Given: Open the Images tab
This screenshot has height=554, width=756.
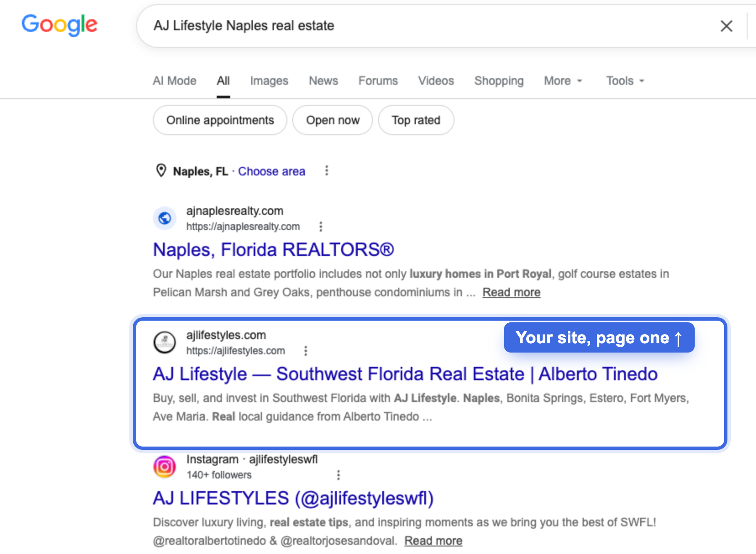Looking at the screenshot, I should (x=269, y=81).
